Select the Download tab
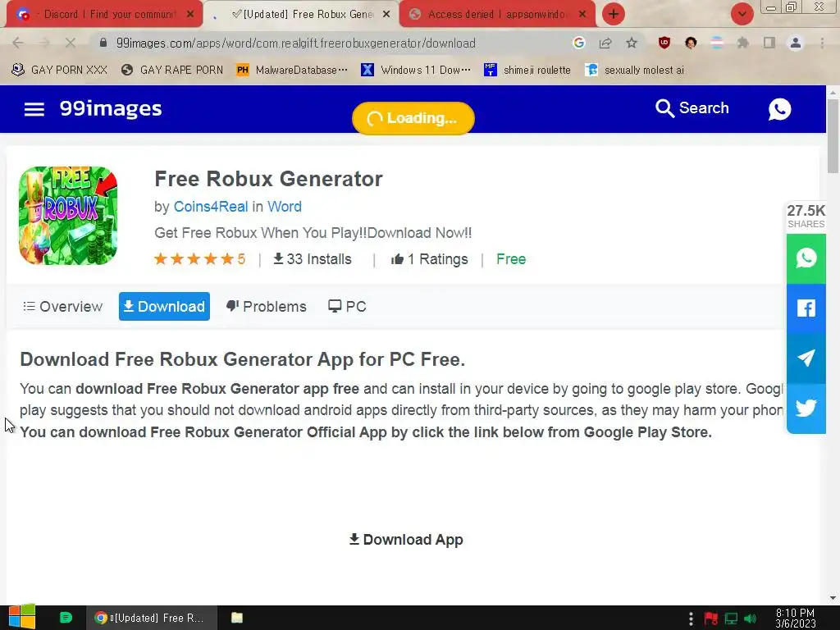This screenshot has height=630, width=840. coord(164,307)
